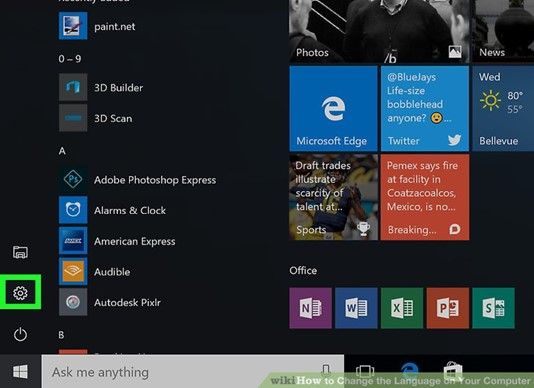Click the Ask me anything search box
This screenshot has height=388, width=534.
tap(193, 372)
